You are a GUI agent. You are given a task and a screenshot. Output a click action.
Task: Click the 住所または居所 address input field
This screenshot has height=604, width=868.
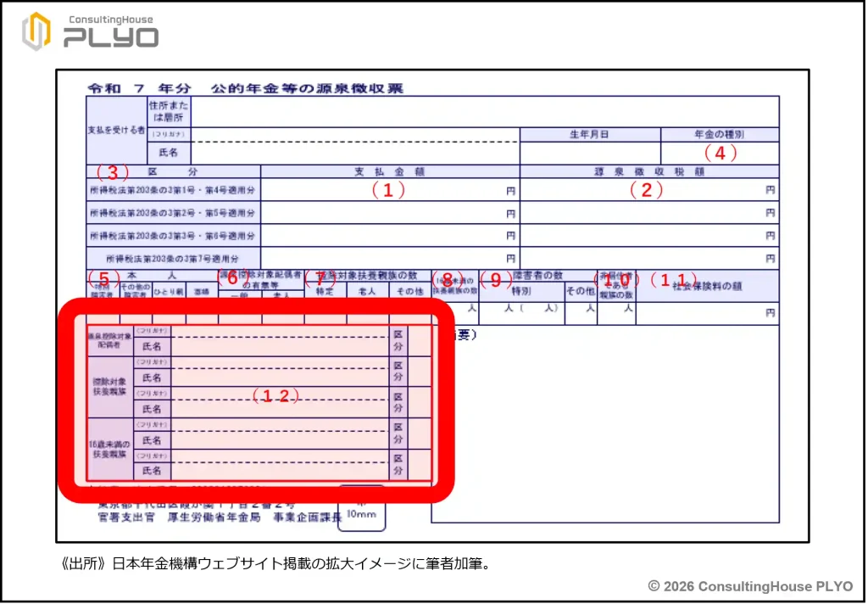(x=485, y=111)
